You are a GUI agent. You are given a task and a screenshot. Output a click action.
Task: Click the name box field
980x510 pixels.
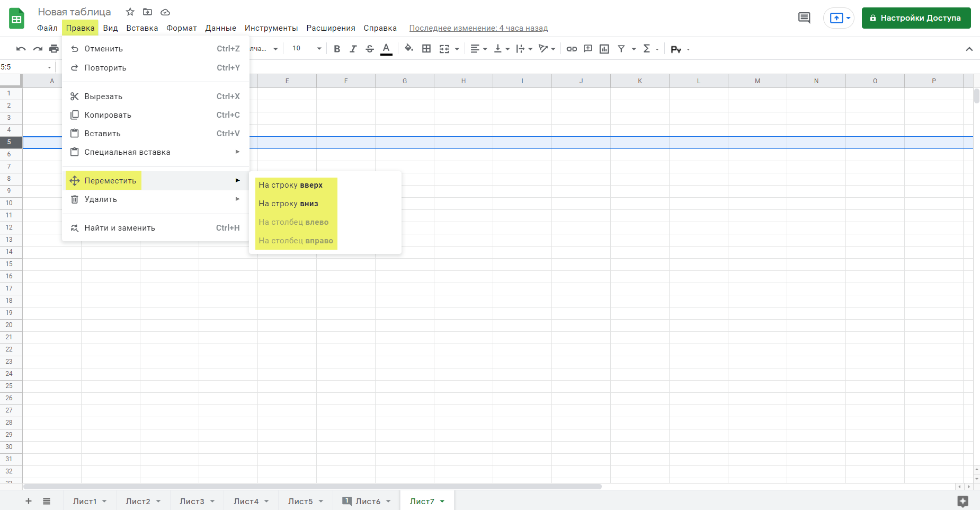click(26, 67)
